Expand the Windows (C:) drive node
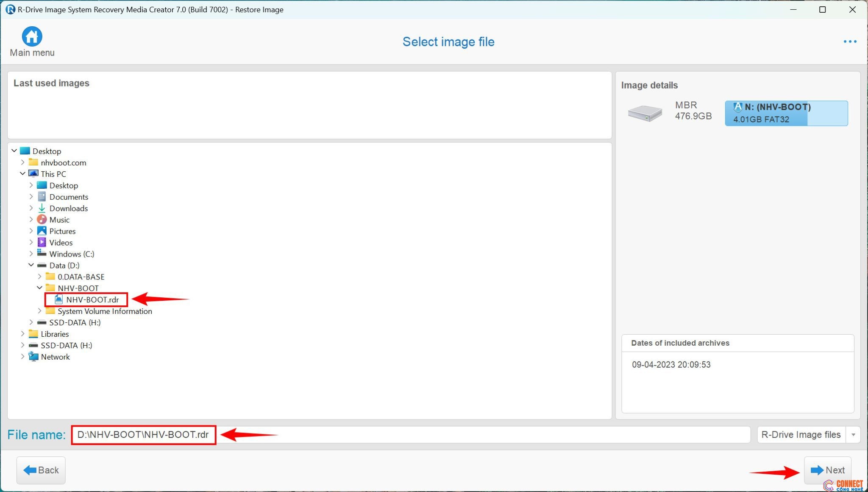 pyautogui.click(x=31, y=254)
